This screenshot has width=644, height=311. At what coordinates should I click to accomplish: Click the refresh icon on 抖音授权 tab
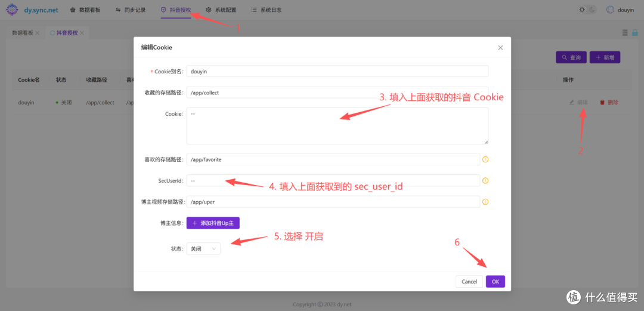[52, 33]
